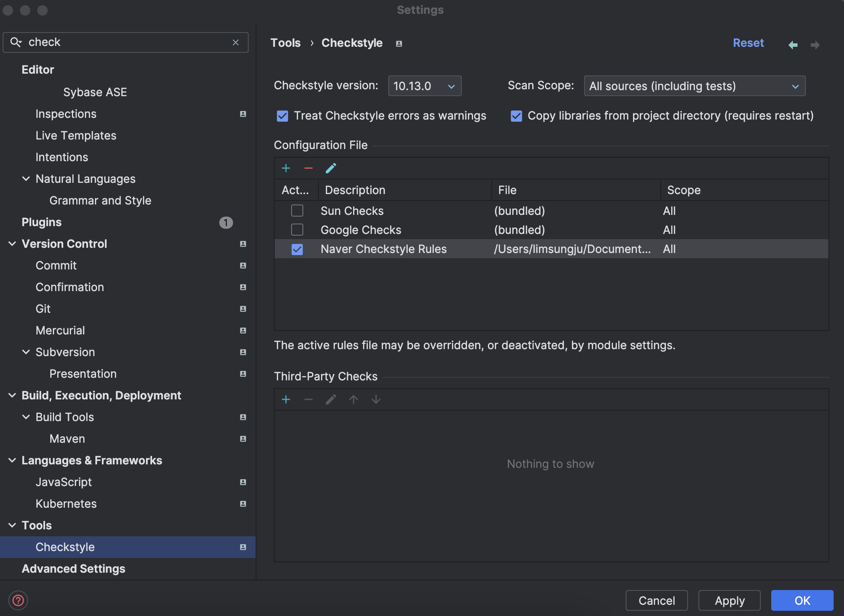Click project icon beside Confirmation
This screenshot has height=616, width=844.
coord(243,287)
